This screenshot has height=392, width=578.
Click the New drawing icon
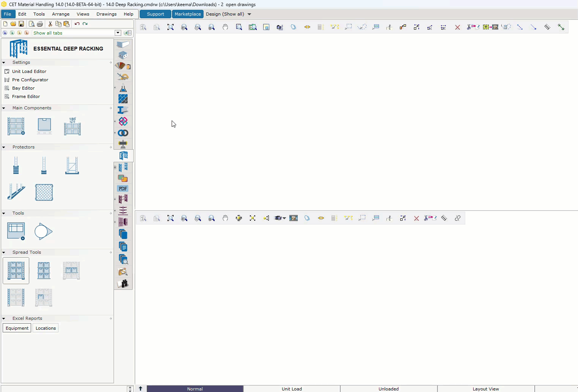[x=5, y=24]
